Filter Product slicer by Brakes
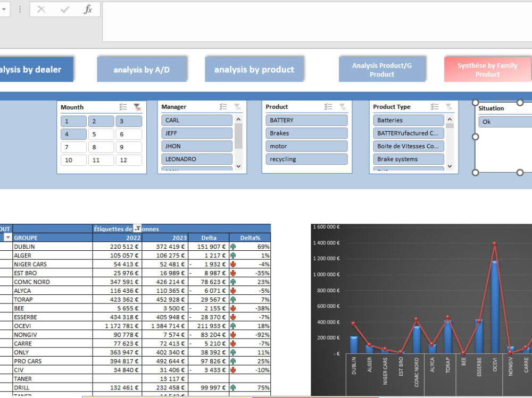The height and width of the screenshot is (398, 532). 307,133
